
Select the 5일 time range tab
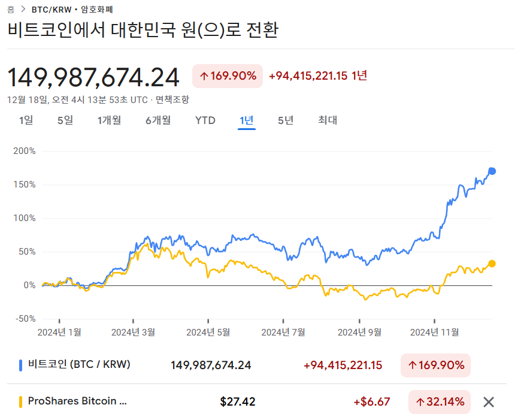[x=65, y=120]
